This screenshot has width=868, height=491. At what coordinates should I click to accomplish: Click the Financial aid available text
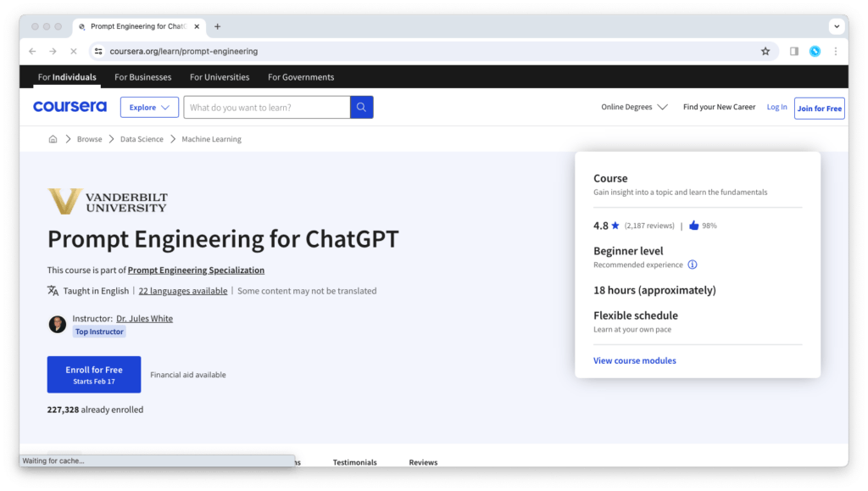tap(187, 375)
